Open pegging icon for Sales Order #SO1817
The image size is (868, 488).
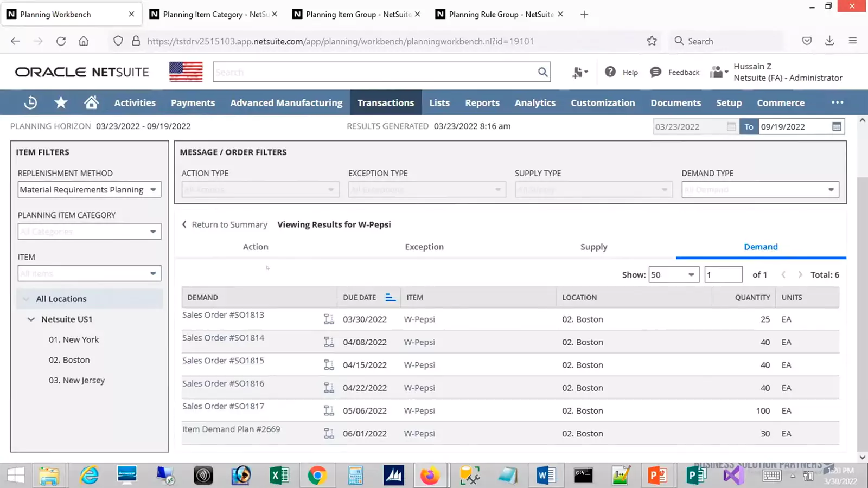329,410
